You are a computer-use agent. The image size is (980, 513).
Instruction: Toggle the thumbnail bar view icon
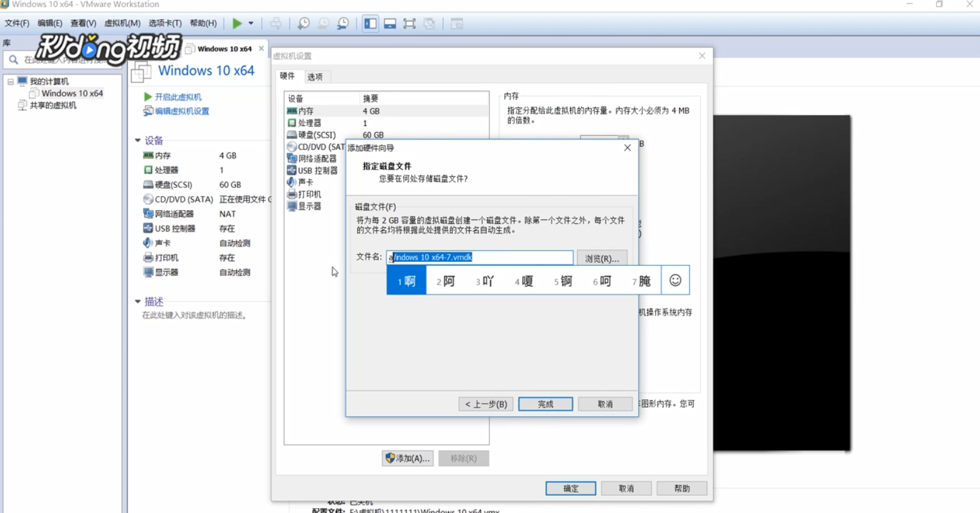pos(390,23)
